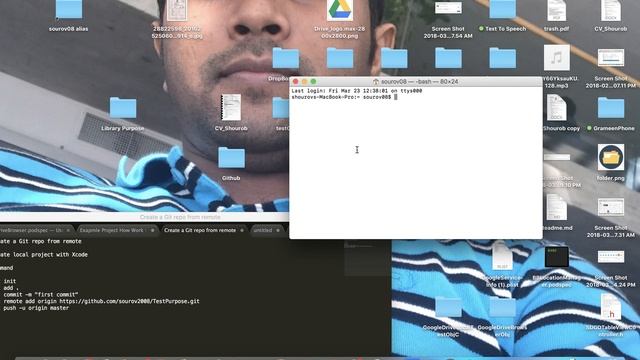Switch to the untitled tab in editor
The width and height of the screenshot is (640, 360).
[x=263, y=230]
